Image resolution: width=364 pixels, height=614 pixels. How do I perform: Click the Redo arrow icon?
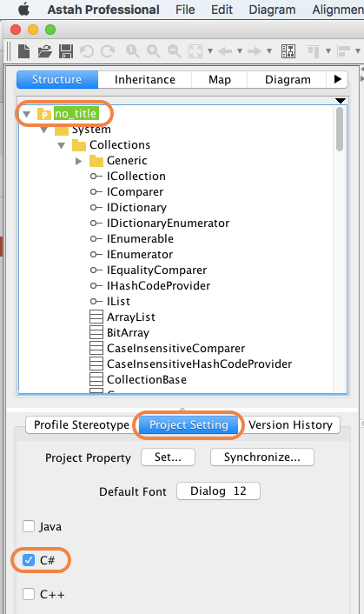109,51
